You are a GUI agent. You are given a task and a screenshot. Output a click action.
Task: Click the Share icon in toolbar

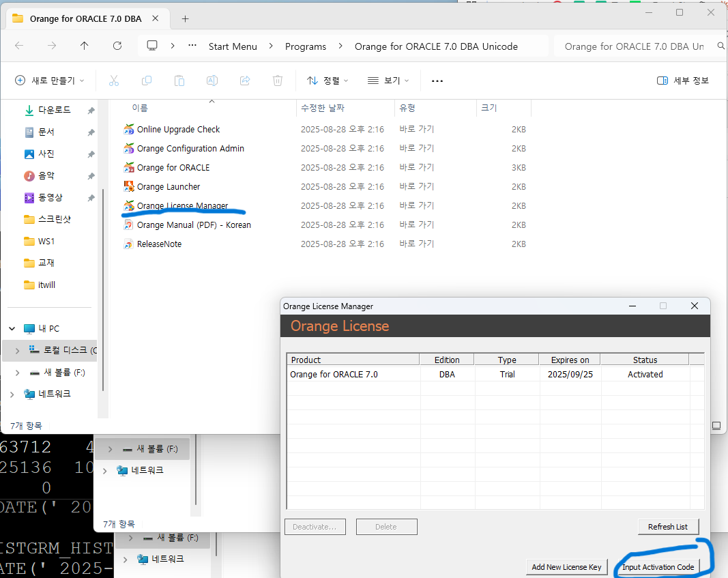point(245,81)
